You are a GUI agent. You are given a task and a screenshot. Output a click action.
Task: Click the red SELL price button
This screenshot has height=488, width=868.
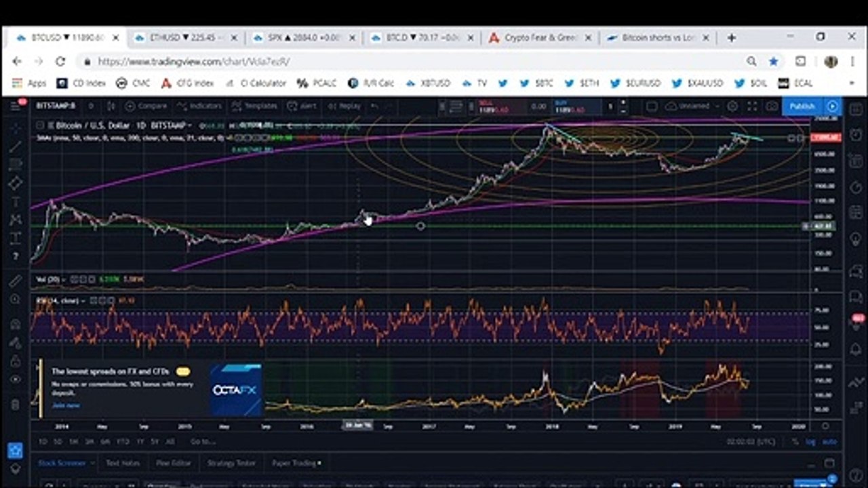[x=500, y=106]
